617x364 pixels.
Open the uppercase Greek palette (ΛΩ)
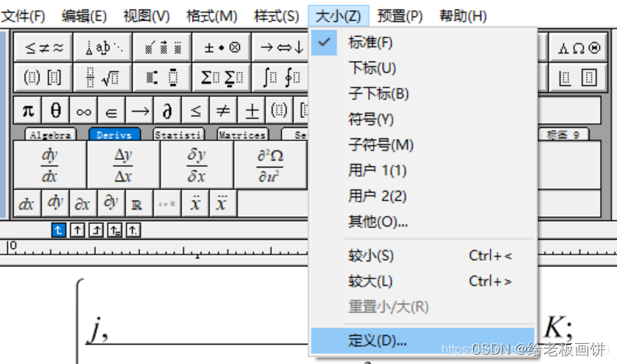pyautogui.click(x=577, y=47)
